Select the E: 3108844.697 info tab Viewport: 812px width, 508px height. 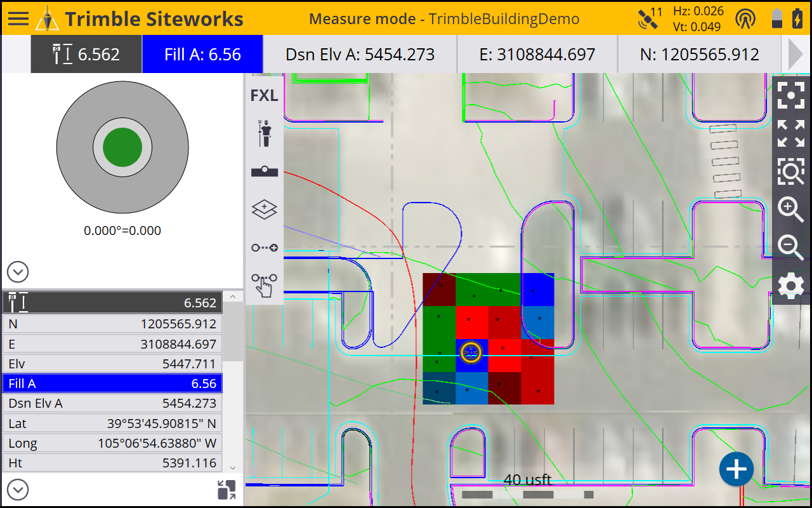(x=537, y=54)
